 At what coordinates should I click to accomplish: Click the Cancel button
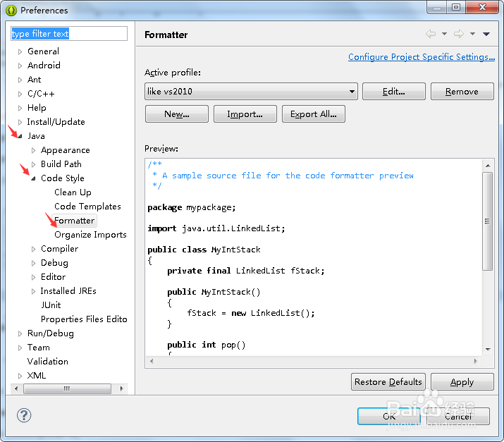click(458, 417)
